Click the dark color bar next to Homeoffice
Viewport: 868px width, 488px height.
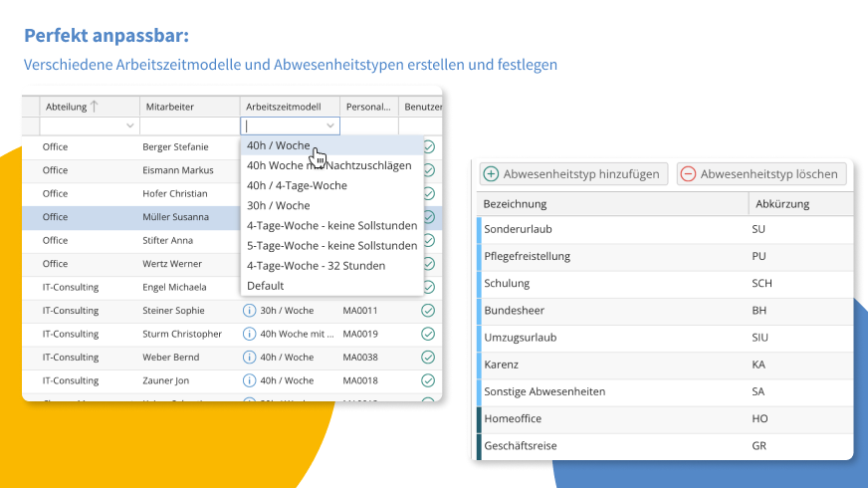pos(479,419)
